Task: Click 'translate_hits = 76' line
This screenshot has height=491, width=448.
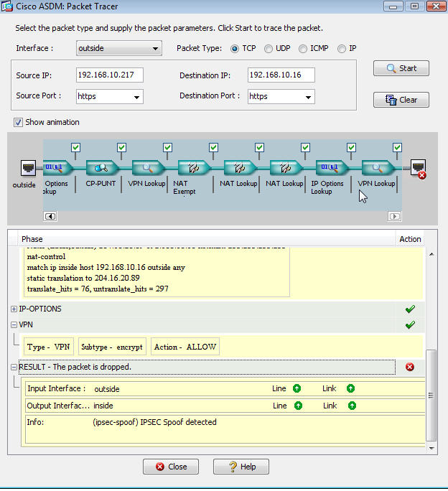Action: click(x=98, y=289)
